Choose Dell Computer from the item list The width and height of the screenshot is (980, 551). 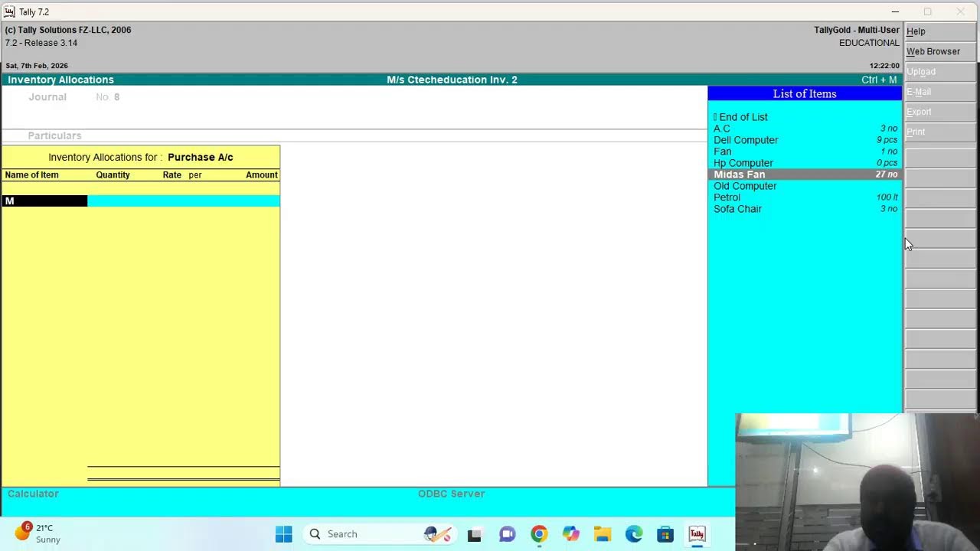tap(805, 140)
